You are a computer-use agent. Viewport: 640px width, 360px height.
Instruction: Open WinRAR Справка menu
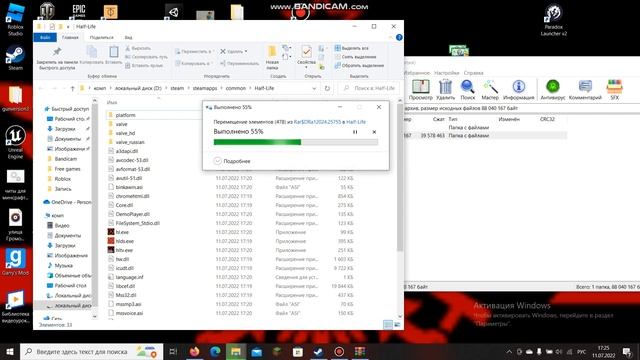pyautogui.click(x=473, y=73)
